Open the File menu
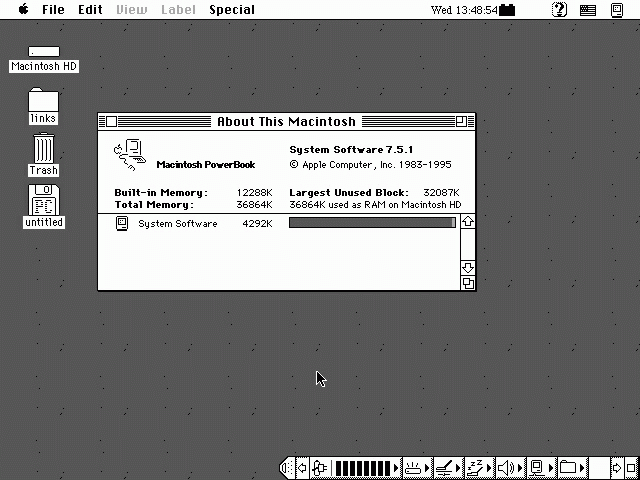 tap(53, 10)
